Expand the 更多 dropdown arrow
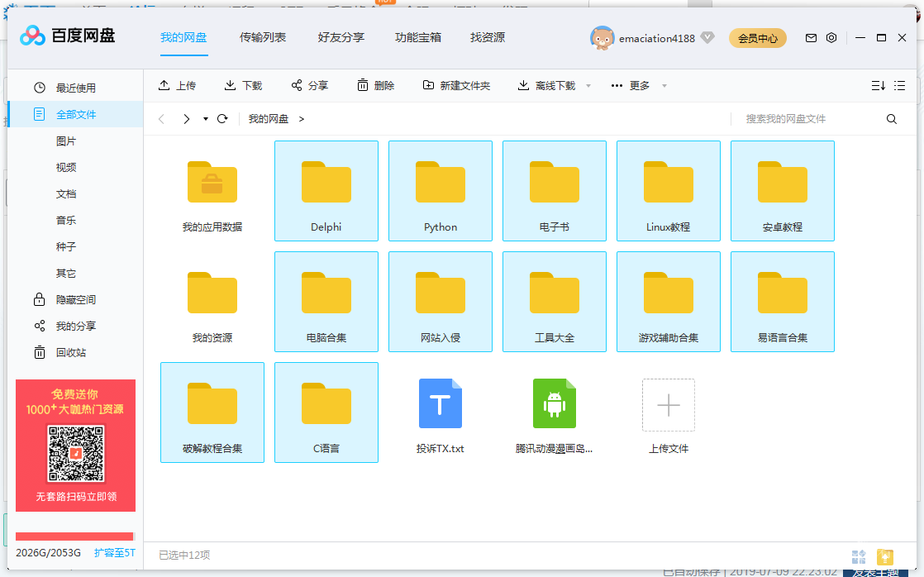Image resolution: width=924 pixels, height=577 pixels. (664, 86)
